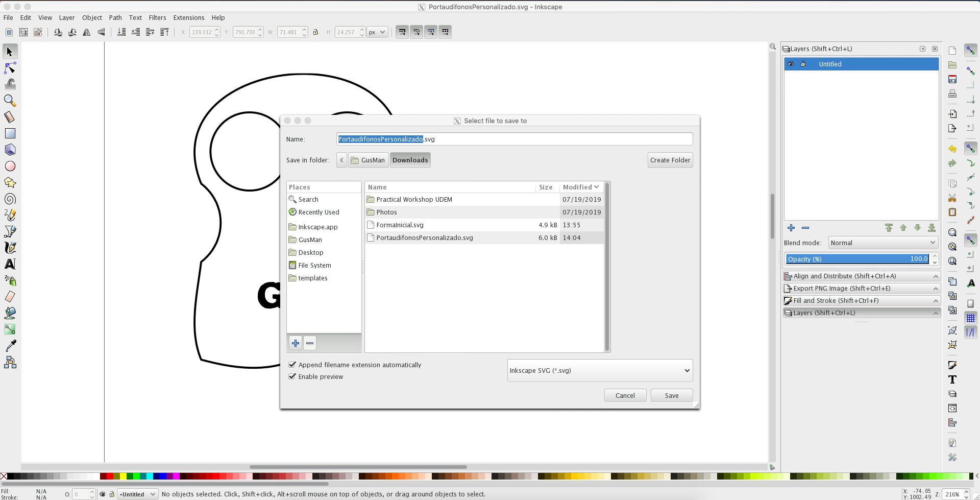Select the Selector arrow tool

point(10,52)
